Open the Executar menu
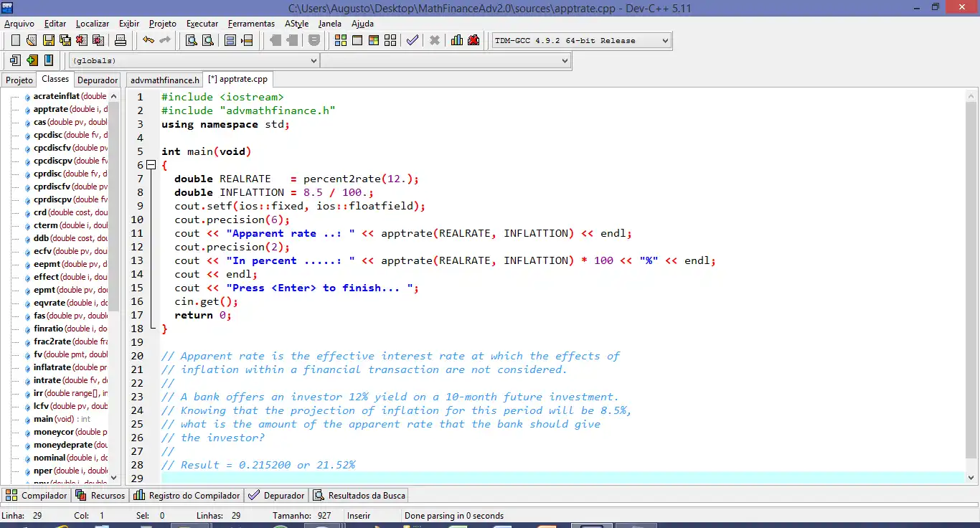This screenshot has height=528, width=980. [202, 24]
